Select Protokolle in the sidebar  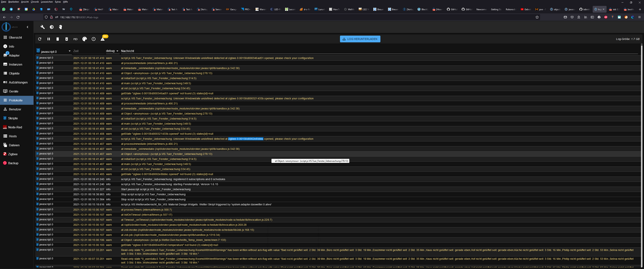(x=16, y=100)
